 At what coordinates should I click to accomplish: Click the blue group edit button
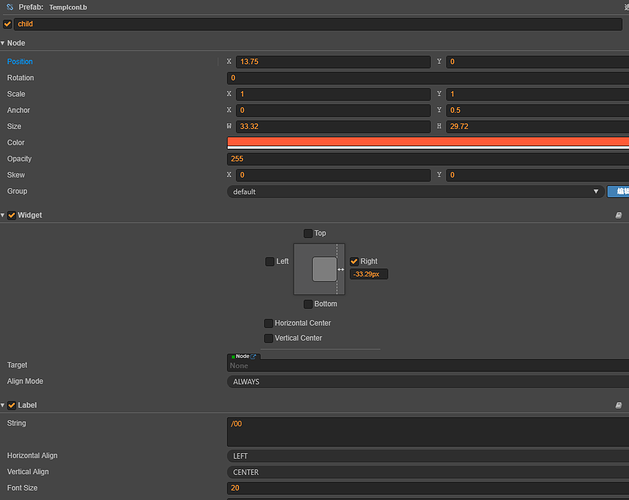coord(618,191)
